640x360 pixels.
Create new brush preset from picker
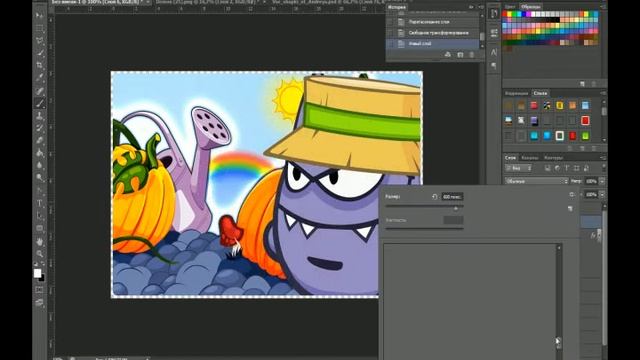click(570, 209)
